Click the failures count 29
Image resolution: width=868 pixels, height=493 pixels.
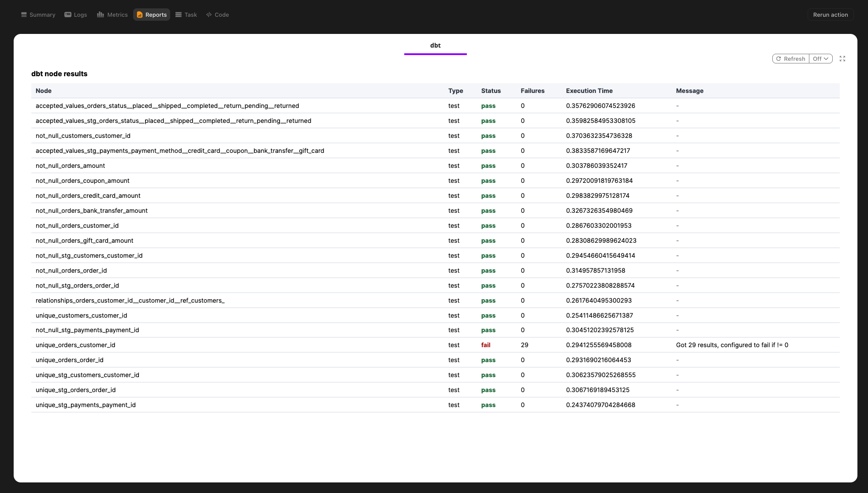(x=525, y=345)
